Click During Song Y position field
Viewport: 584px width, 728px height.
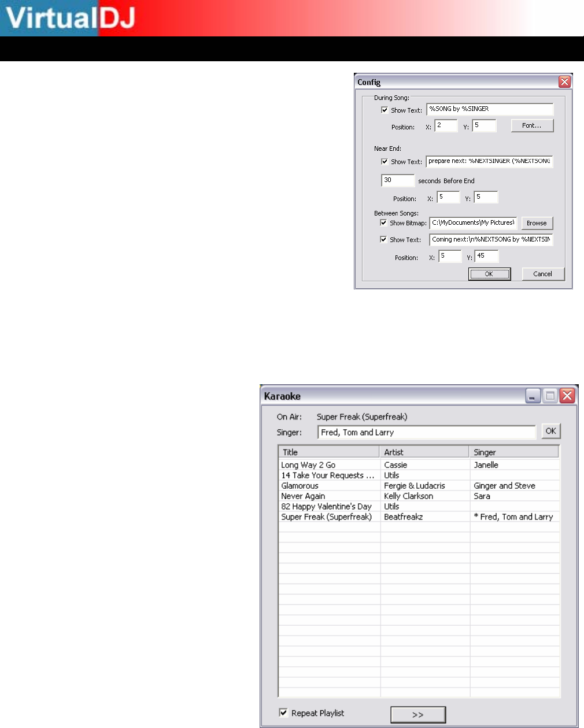pyautogui.click(x=484, y=125)
